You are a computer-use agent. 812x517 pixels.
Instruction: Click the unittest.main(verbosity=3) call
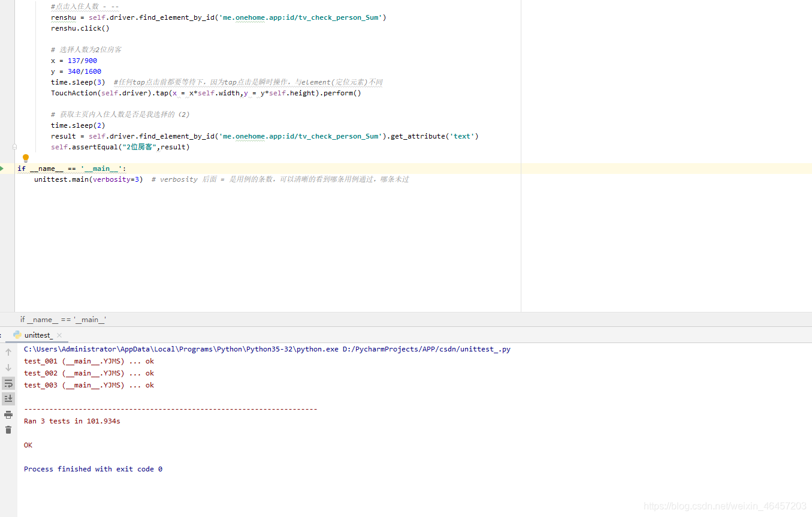[89, 179]
